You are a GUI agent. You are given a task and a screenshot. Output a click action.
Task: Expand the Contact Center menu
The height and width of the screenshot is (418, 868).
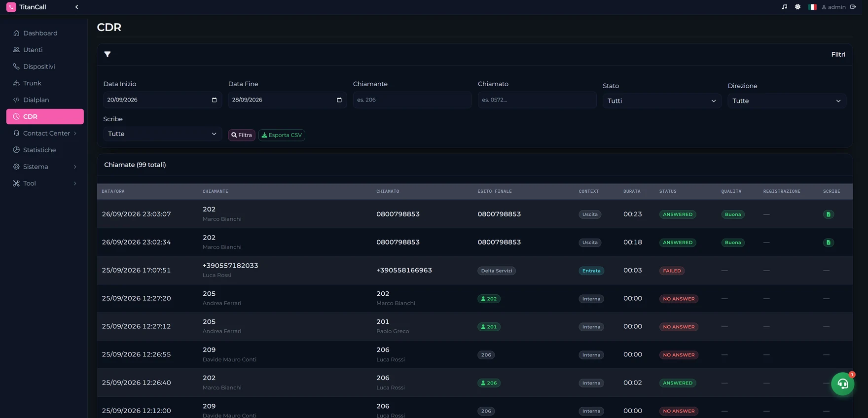coord(45,133)
